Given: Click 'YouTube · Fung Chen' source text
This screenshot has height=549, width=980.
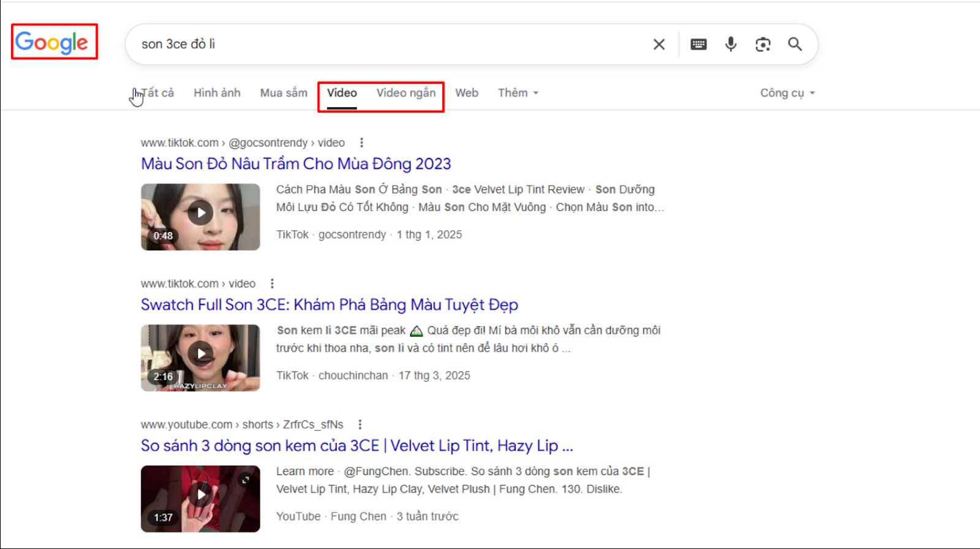Looking at the screenshot, I should (x=331, y=516).
